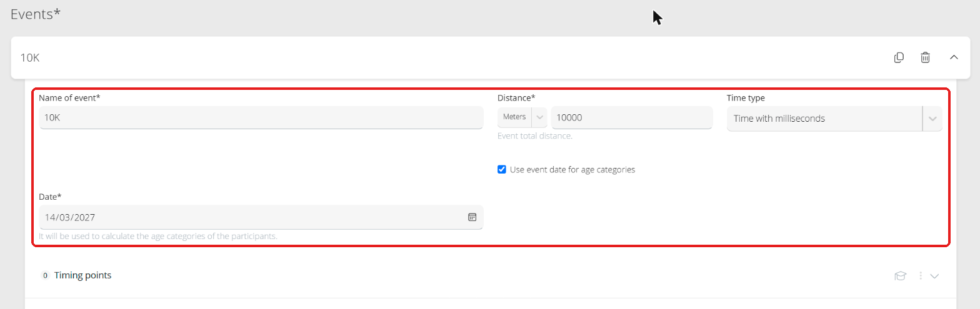Edit the Date field 14/03/2027
Viewport: 980px width, 309px height.
pos(261,217)
